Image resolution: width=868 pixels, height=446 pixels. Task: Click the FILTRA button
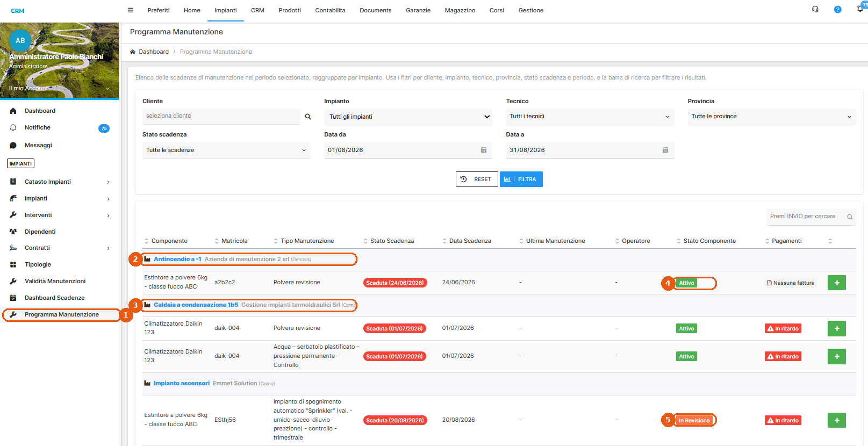click(x=521, y=179)
